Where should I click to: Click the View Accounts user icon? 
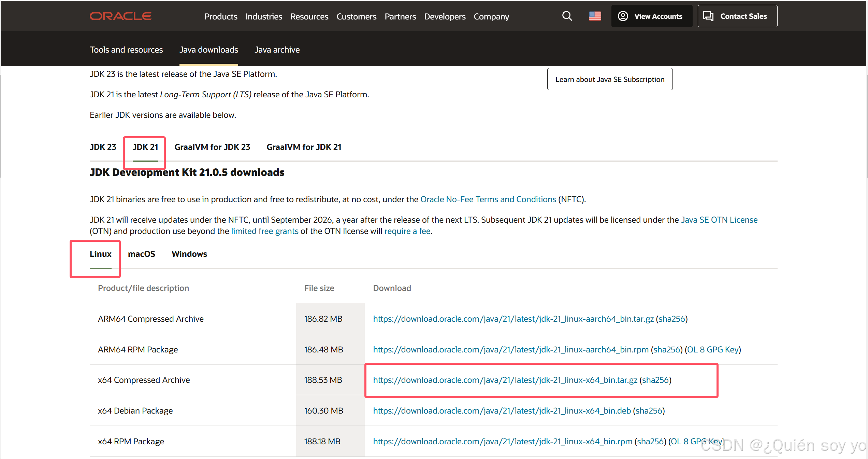623,16
